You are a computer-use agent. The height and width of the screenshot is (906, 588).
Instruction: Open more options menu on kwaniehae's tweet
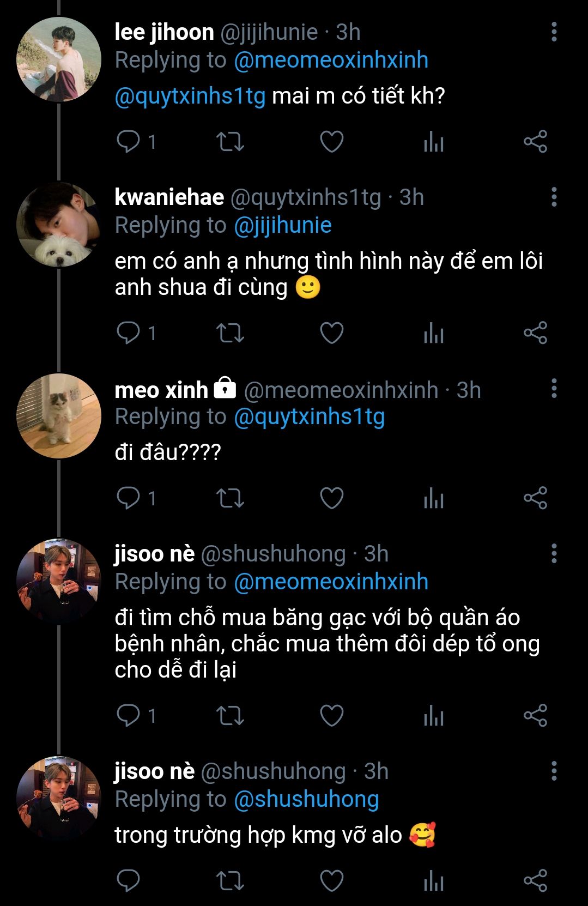554,197
